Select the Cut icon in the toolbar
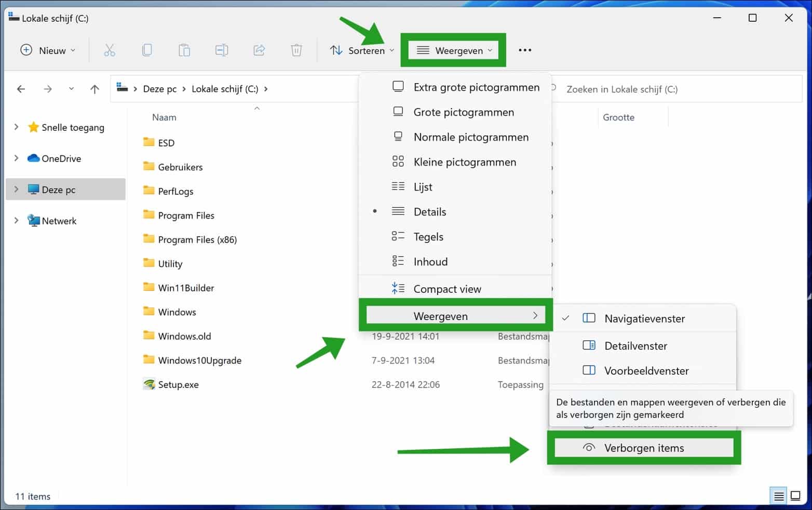 [110, 50]
